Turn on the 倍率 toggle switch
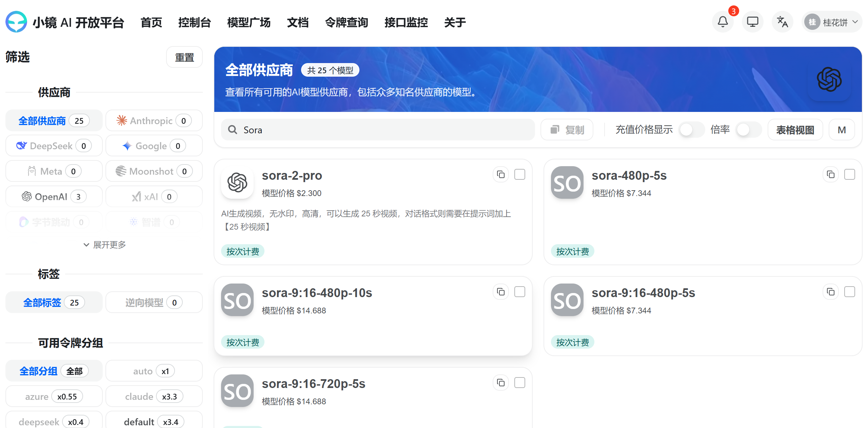 coord(748,130)
